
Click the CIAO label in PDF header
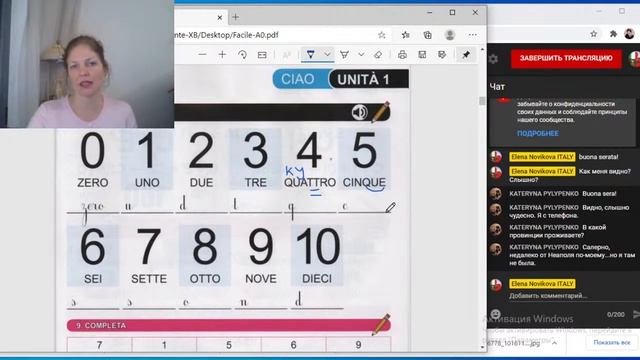(298, 79)
